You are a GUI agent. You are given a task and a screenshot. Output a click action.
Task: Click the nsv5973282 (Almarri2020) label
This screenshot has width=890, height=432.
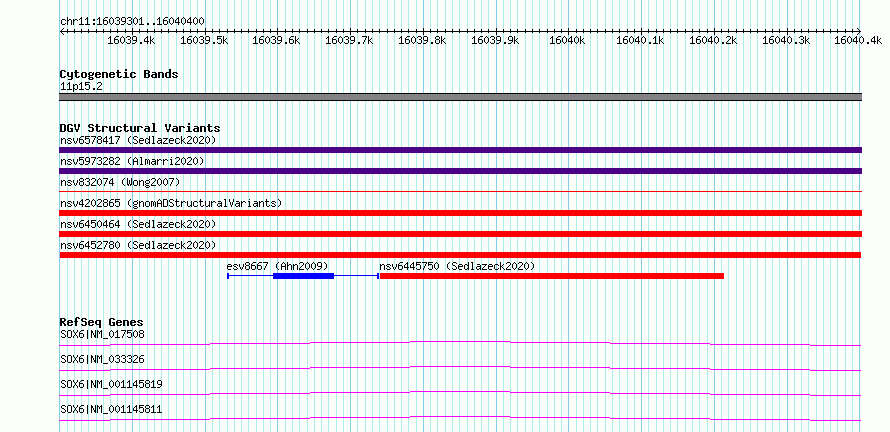[132, 161]
